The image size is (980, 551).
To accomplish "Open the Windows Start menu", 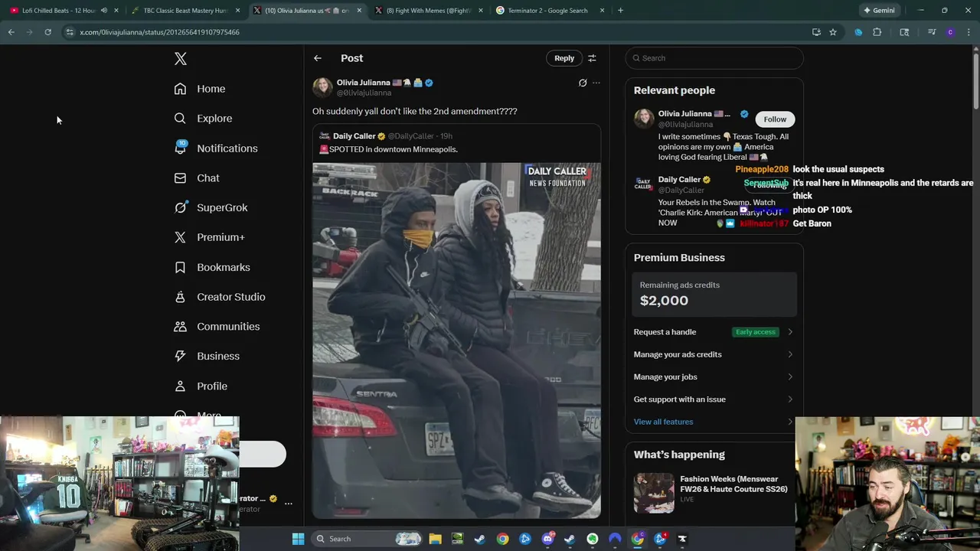I will click(x=298, y=539).
